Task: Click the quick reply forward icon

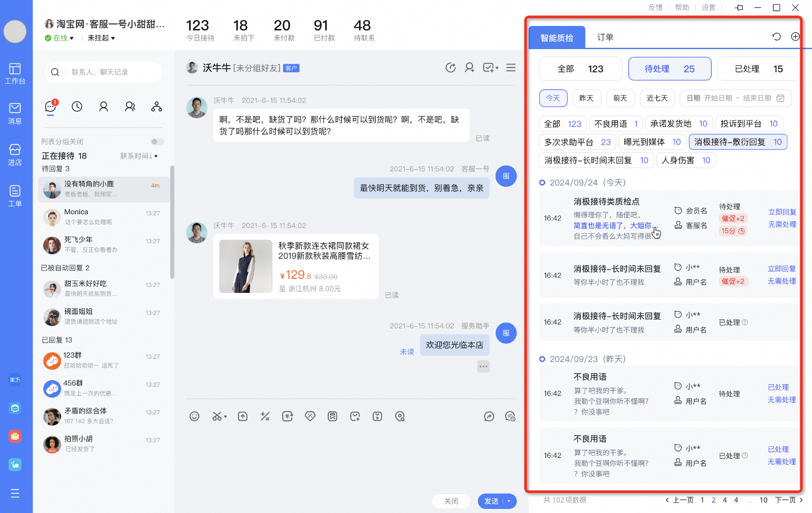Action: (x=489, y=416)
